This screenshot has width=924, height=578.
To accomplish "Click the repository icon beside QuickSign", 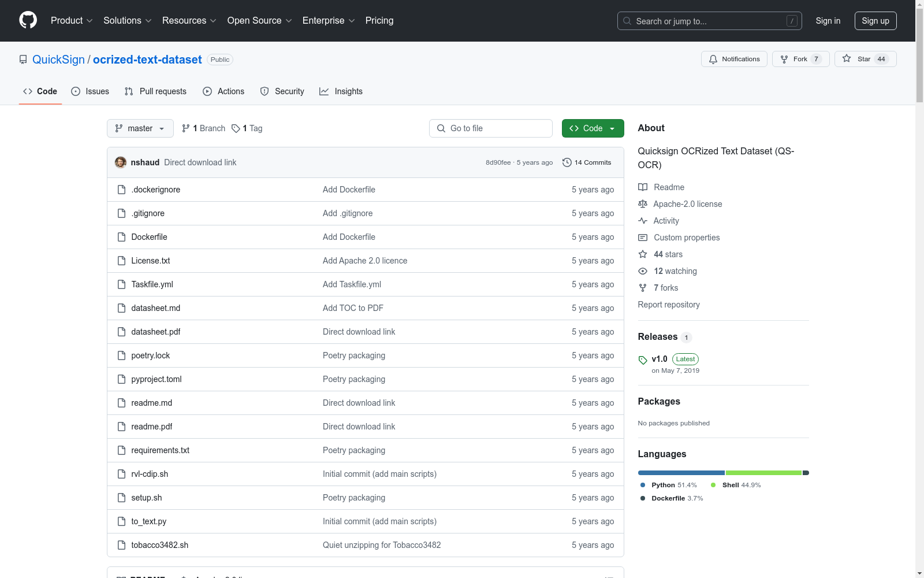I will [x=23, y=60].
